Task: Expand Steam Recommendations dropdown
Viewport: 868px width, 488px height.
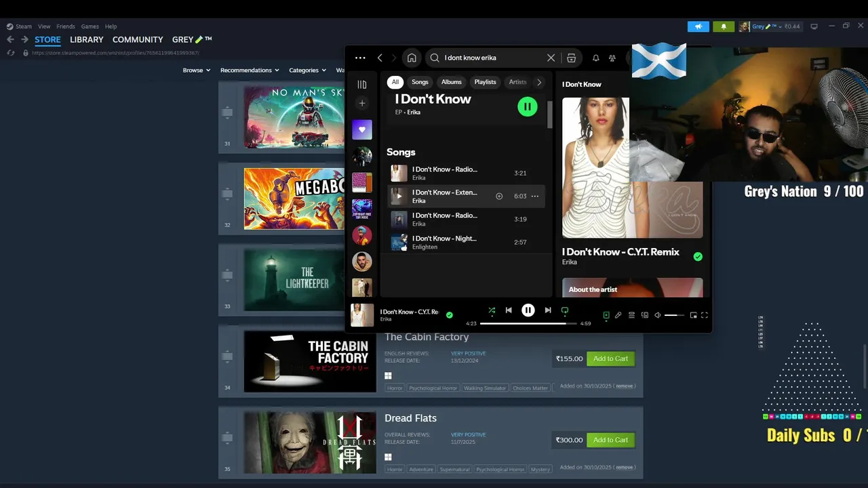Action: click(x=250, y=70)
